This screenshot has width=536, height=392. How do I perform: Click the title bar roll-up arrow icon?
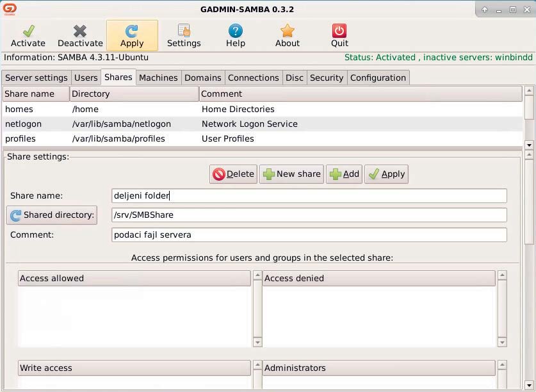[x=485, y=10]
